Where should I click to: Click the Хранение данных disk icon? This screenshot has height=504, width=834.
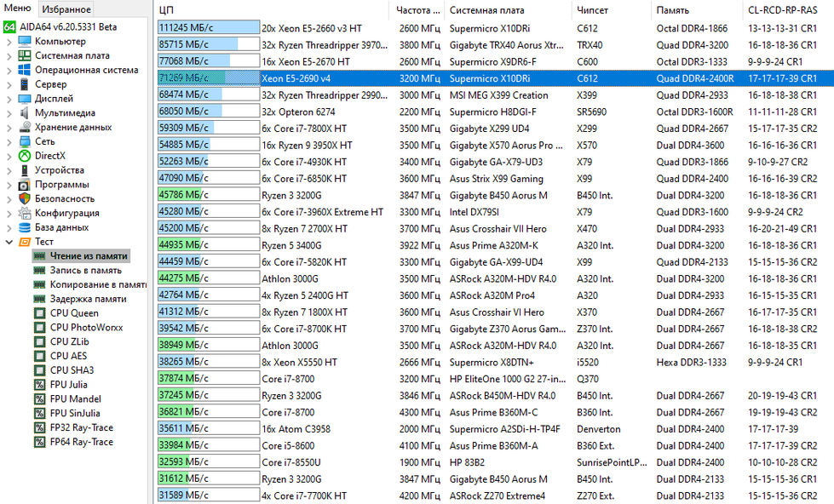(x=25, y=127)
